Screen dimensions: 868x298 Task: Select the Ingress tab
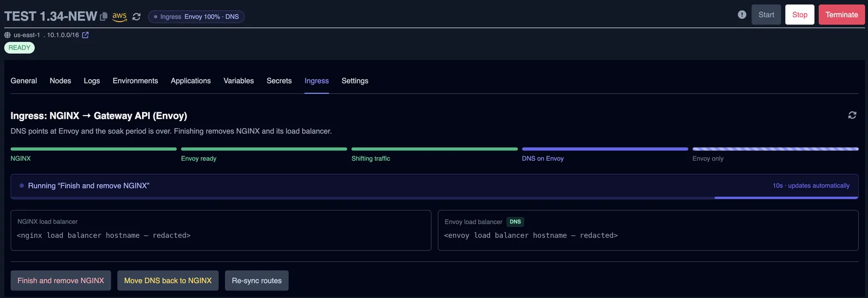click(316, 81)
